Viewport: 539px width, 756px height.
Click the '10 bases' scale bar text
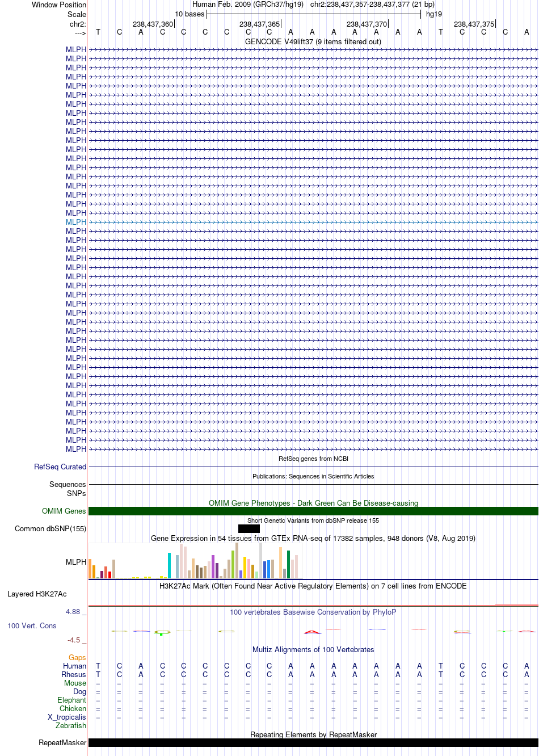click(190, 14)
